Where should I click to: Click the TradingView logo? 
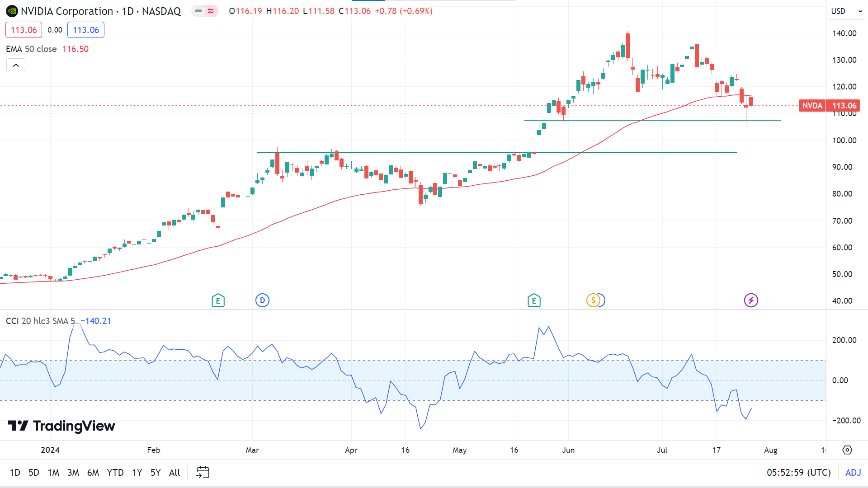tap(61, 426)
